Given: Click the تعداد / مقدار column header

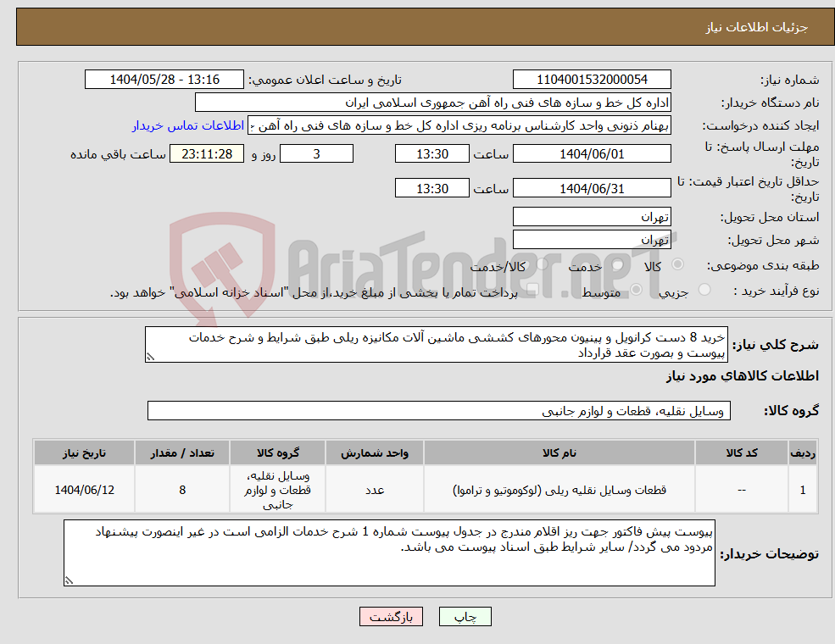Looking at the screenshot, I should [x=182, y=453].
